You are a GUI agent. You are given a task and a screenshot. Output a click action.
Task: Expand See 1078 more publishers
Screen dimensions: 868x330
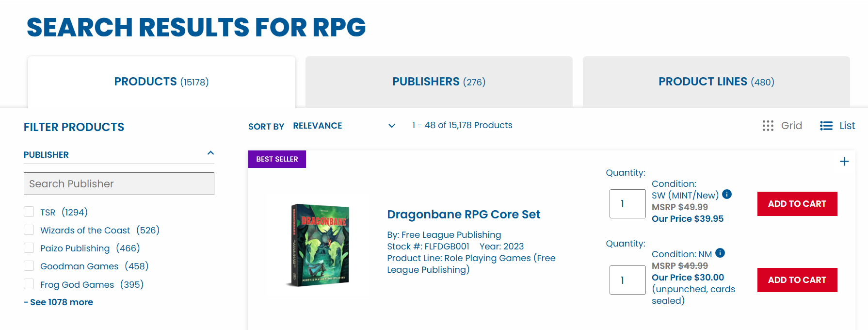click(x=59, y=302)
